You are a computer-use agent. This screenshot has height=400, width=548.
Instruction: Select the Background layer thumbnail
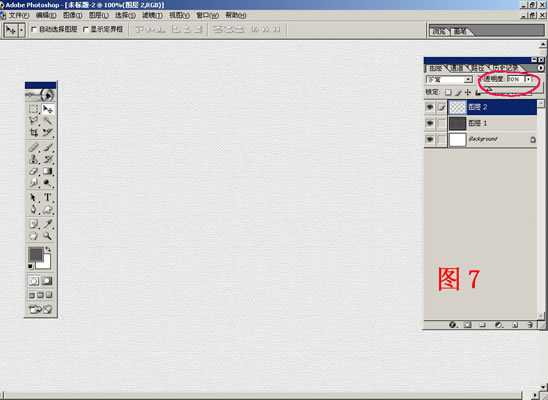[x=457, y=139]
